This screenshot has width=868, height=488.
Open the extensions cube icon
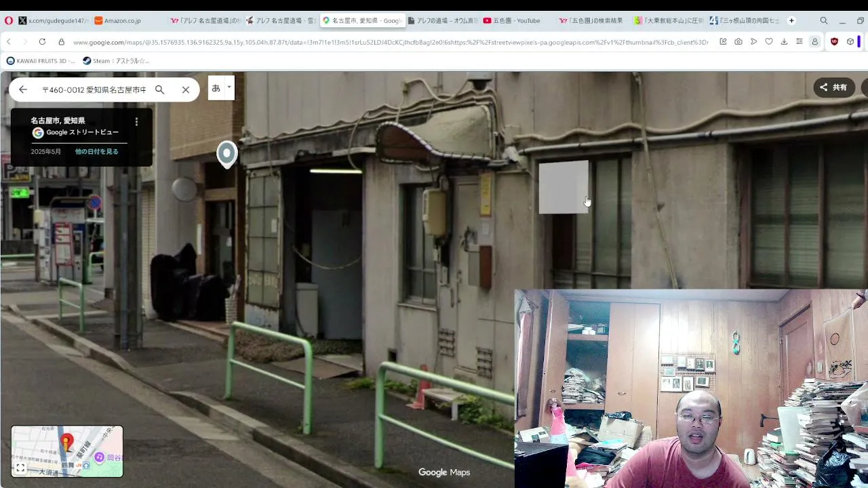coord(850,42)
